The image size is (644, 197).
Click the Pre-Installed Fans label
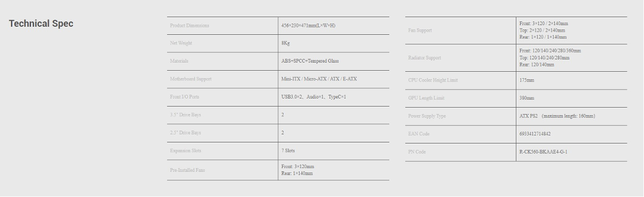point(187,170)
